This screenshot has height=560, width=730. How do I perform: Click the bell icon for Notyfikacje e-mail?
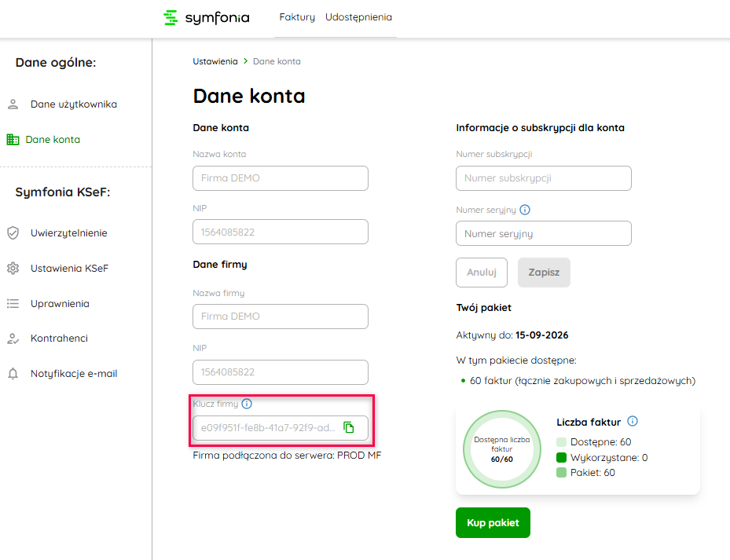coord(13,374)
